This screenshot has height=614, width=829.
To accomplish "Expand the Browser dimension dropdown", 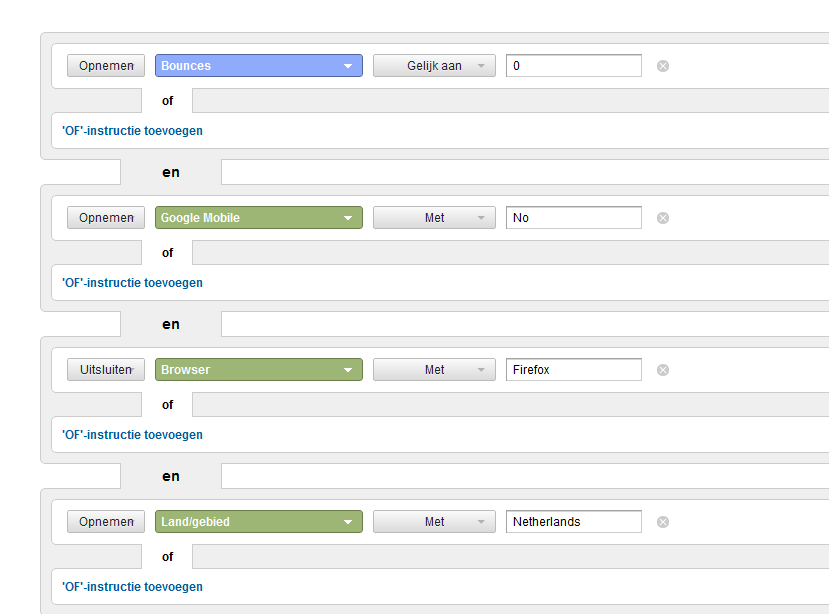I will click(258, 370).
